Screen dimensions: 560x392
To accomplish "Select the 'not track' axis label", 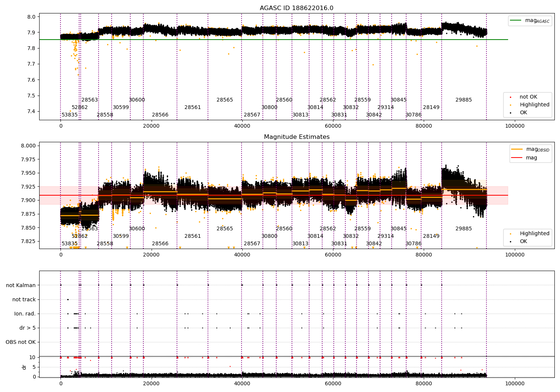I will 24,300.
